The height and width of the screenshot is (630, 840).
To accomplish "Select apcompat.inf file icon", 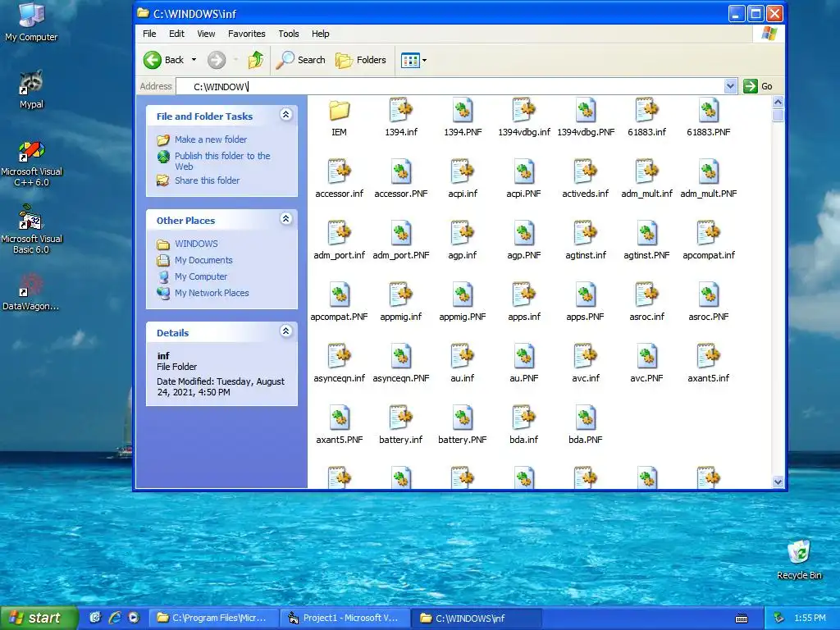I will pos(708,234).
